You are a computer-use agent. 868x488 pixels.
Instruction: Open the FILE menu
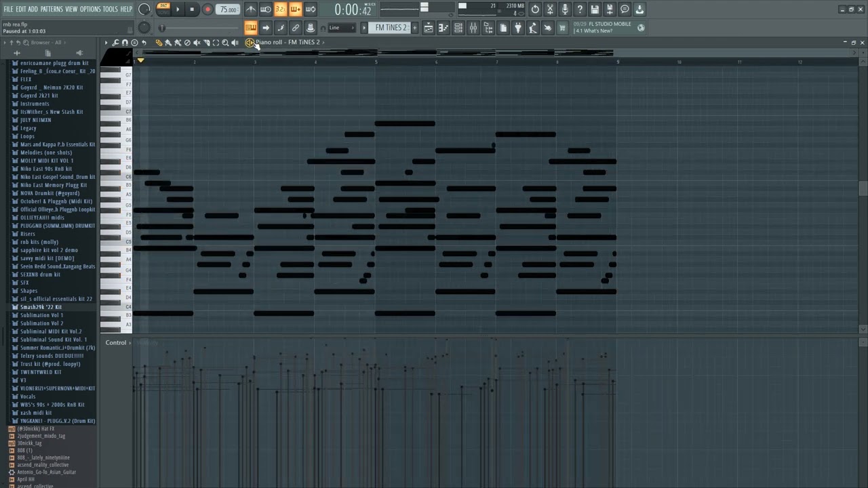point(8,9)
